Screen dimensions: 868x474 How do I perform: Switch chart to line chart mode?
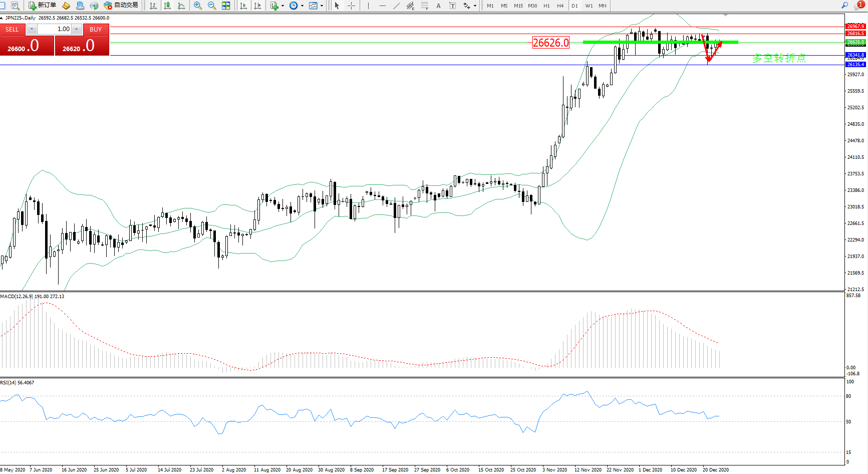tap(181, 6)
